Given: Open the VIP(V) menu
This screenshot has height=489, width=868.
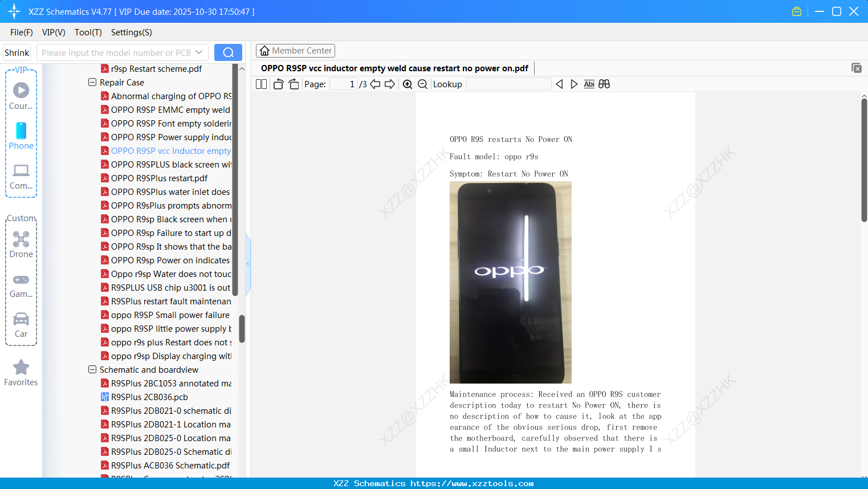Looking at the screenshot, I should [x=54, y=32].
